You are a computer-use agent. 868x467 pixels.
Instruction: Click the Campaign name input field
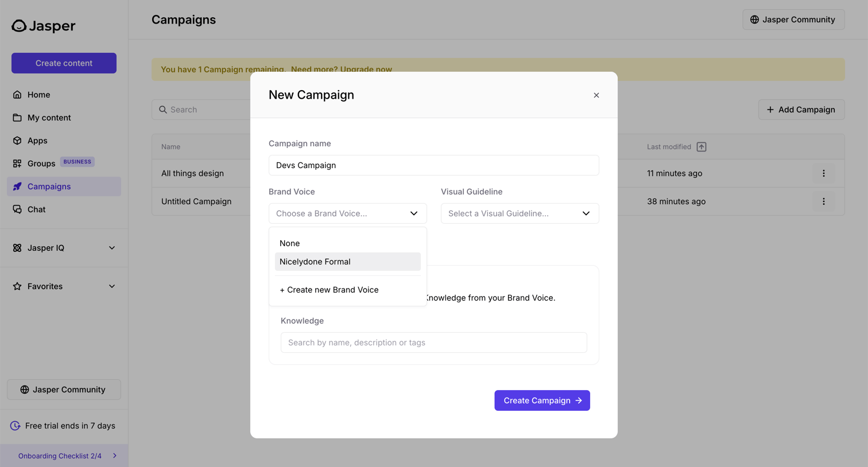point(434,165)
